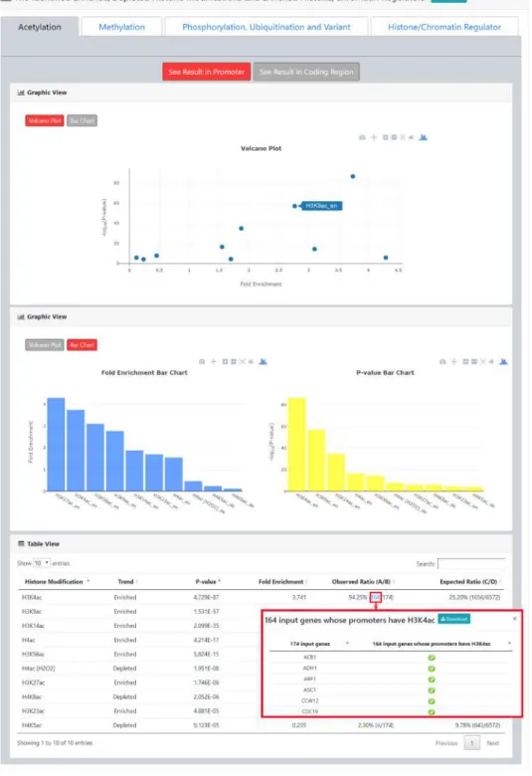Click camera icon above Fold Enrichment Bar Chart
The width and height of the screenshot is (532, 776).
point(202,362)
